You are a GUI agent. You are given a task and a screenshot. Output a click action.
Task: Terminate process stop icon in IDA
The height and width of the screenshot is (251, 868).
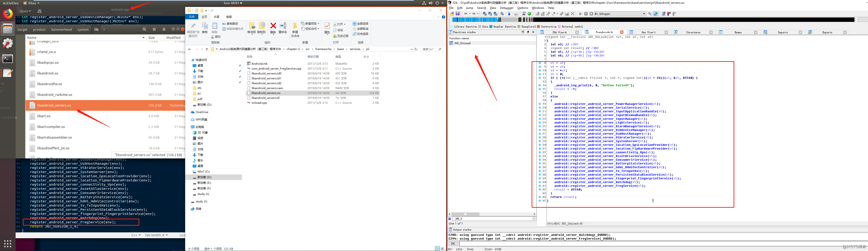pyautogui.click(x=591, y=14)
